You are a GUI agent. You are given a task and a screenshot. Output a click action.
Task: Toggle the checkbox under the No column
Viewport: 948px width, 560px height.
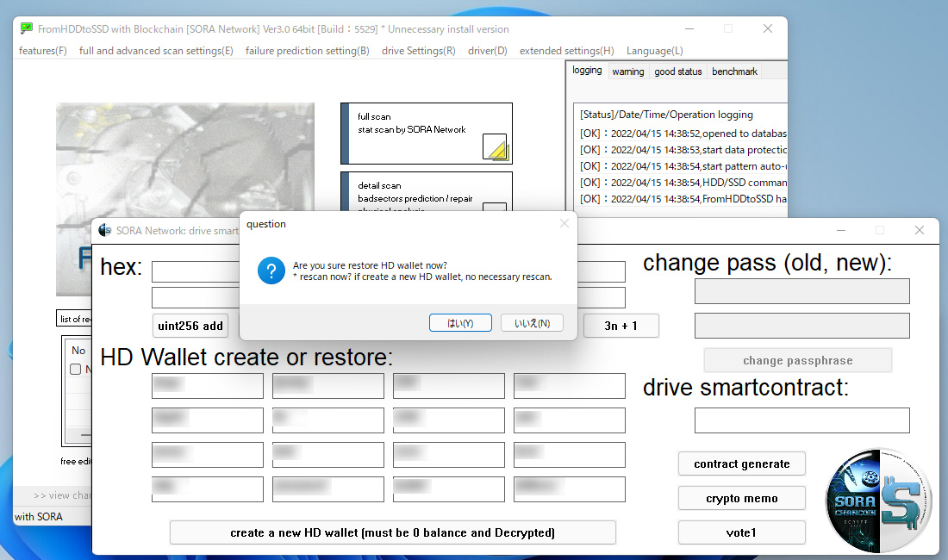coord(76,369)
